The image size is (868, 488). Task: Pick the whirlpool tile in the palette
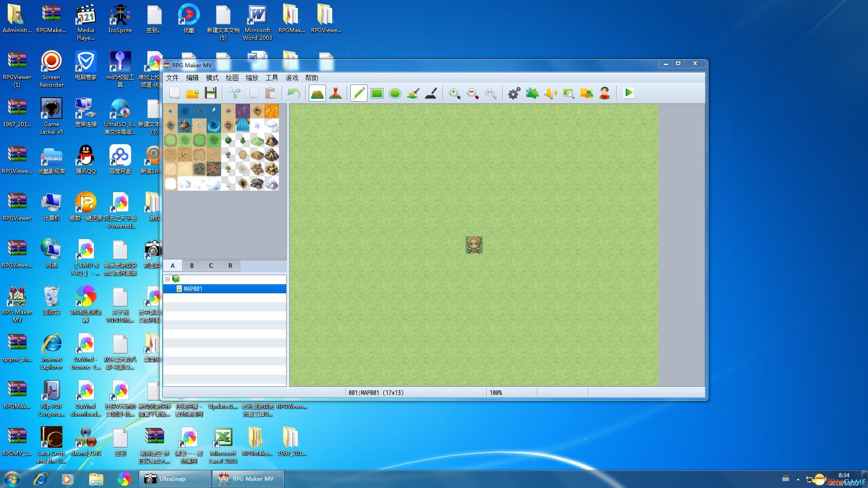click(x=214, y=126)
